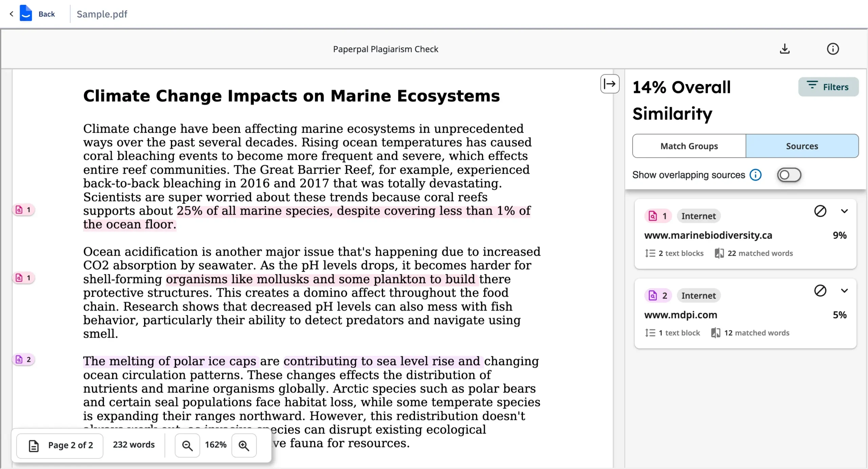Image resolution: width=868 pixels, height=469 pixels.
Task: Click the 162% zoom level value
Action: (216, 445)
